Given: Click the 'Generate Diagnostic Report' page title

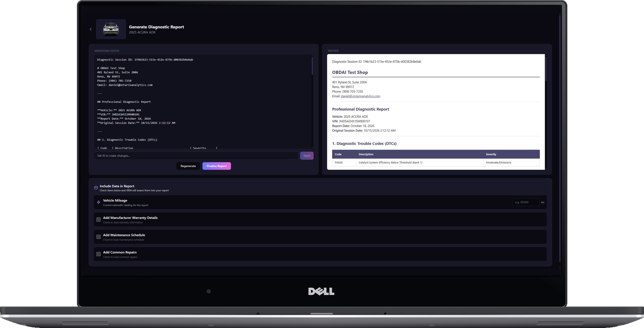Looking at the screenshot, I should pos(156,27).
